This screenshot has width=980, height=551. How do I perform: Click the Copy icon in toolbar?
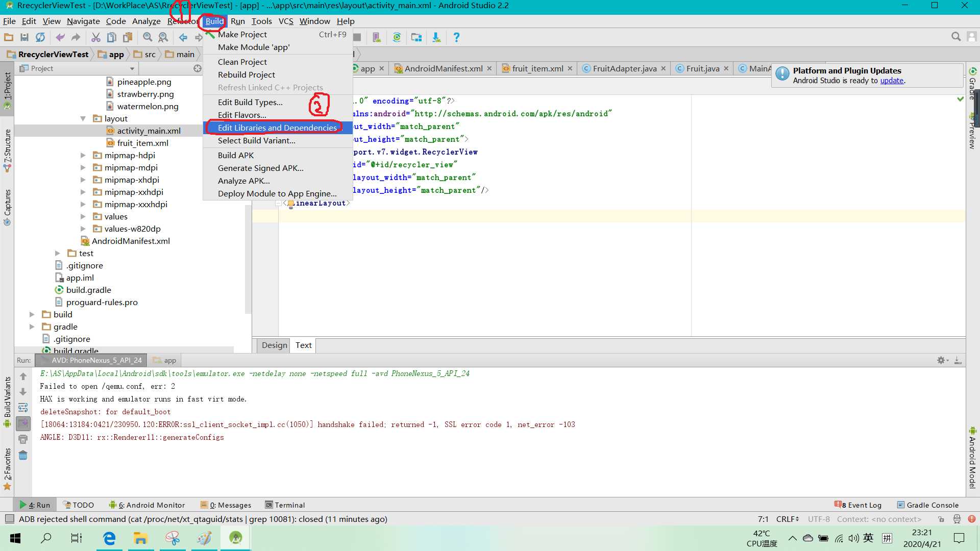coord(111,37)
